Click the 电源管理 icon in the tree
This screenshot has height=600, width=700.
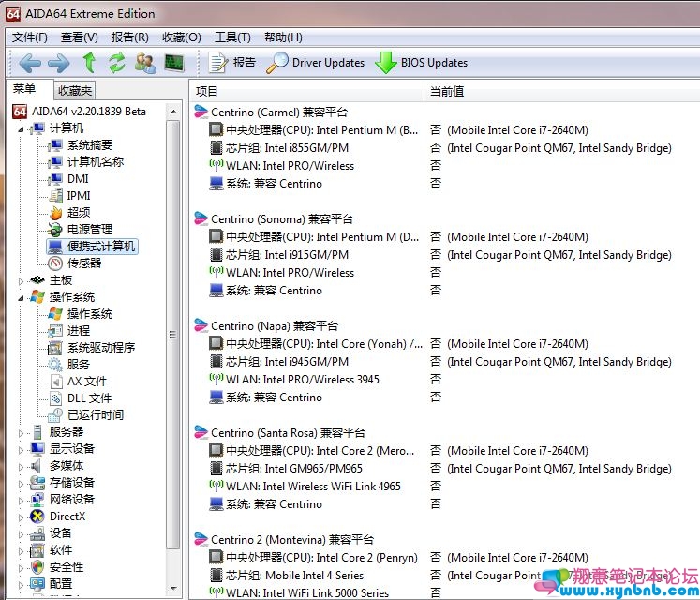(55, 230)
